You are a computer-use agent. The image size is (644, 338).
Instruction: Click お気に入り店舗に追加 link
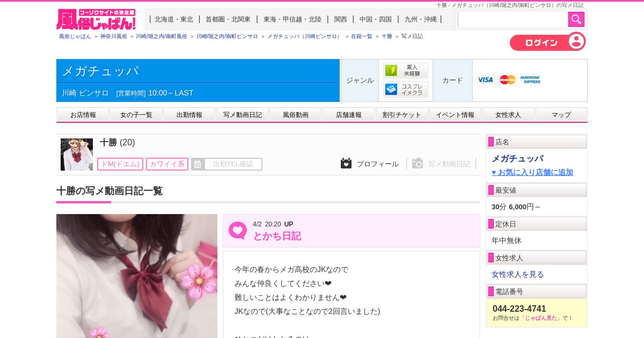[532, 172]
